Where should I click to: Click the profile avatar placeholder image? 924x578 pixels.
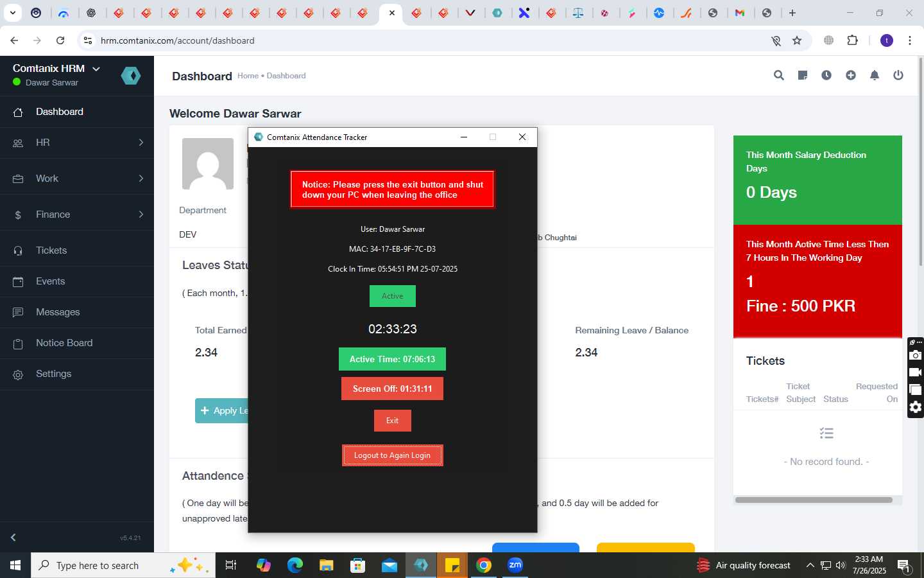pos(208,164)
